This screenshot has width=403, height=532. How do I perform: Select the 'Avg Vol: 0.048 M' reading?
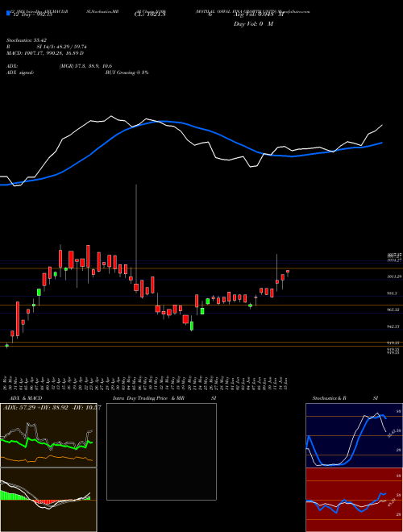point(259,15)
